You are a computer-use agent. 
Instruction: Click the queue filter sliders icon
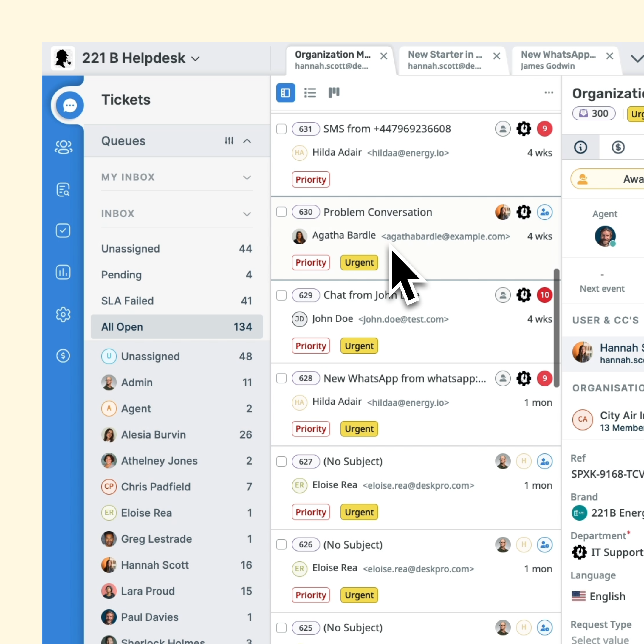pyautogui.click(x=229, y=141)
